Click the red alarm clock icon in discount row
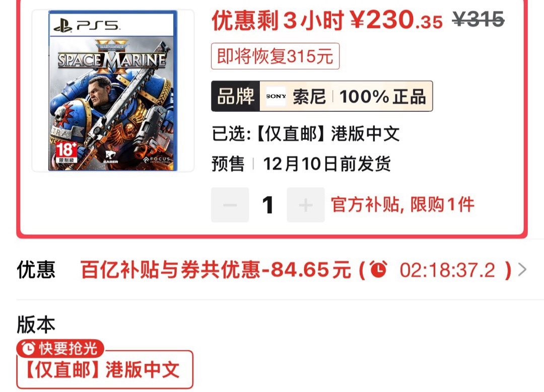 pyautogui.click(x=378, y=269)
